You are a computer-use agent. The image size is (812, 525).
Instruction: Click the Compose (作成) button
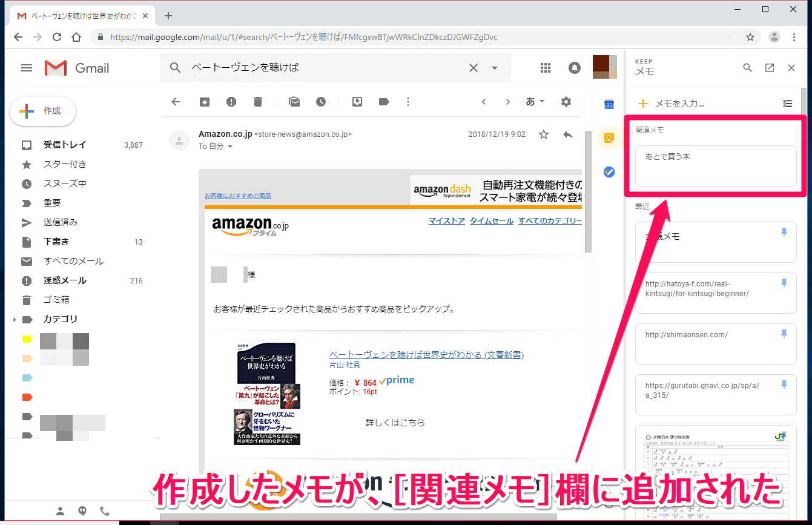[x=42, y=111]
